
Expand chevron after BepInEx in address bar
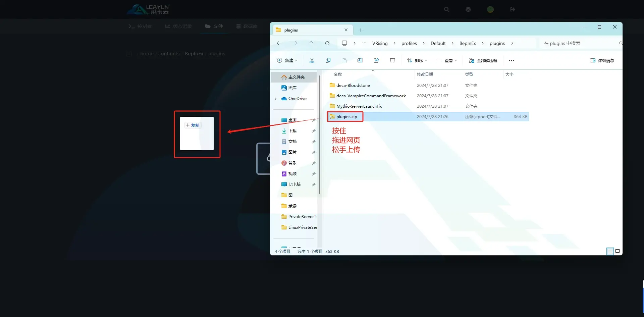coord(483,43)
